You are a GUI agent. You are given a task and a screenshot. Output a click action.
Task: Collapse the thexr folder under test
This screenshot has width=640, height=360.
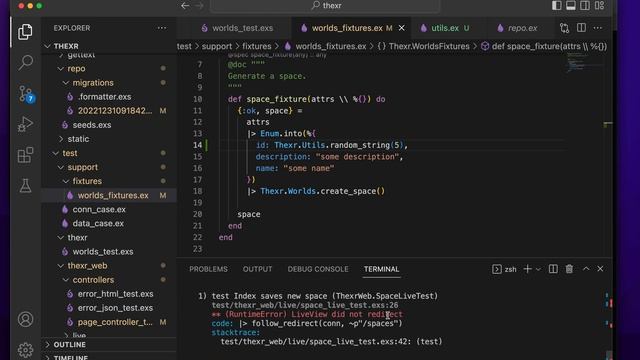tap(77, 238)
